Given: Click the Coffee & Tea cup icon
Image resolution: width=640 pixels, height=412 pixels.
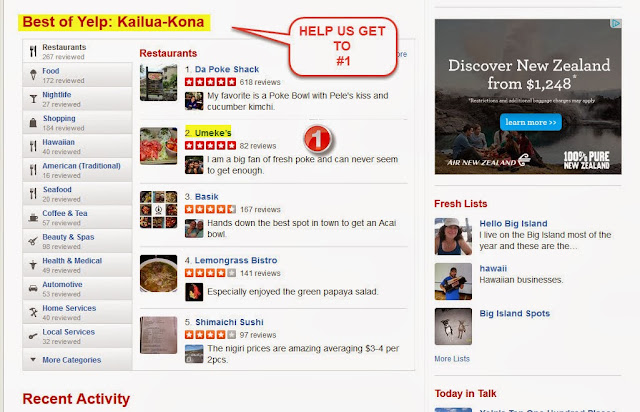Looking at the screenshot, I should (33, 217).
